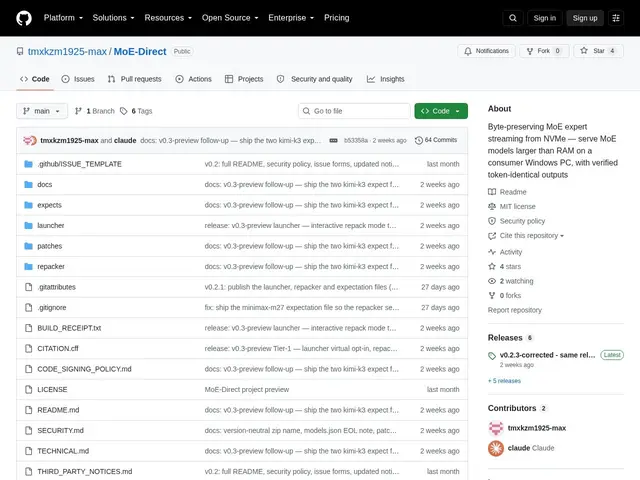Click tmxkzm1925-max avatar in commit header
This screenshot has height=480, width=640.
click(x=30, y=140)
